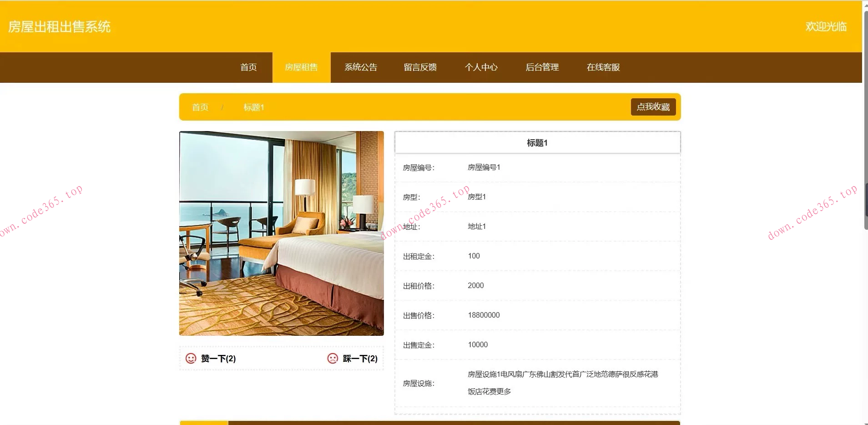The image size is (868, 425).
Task: Click the 欢迎光临 welcome text
Action: click(826, 27)
